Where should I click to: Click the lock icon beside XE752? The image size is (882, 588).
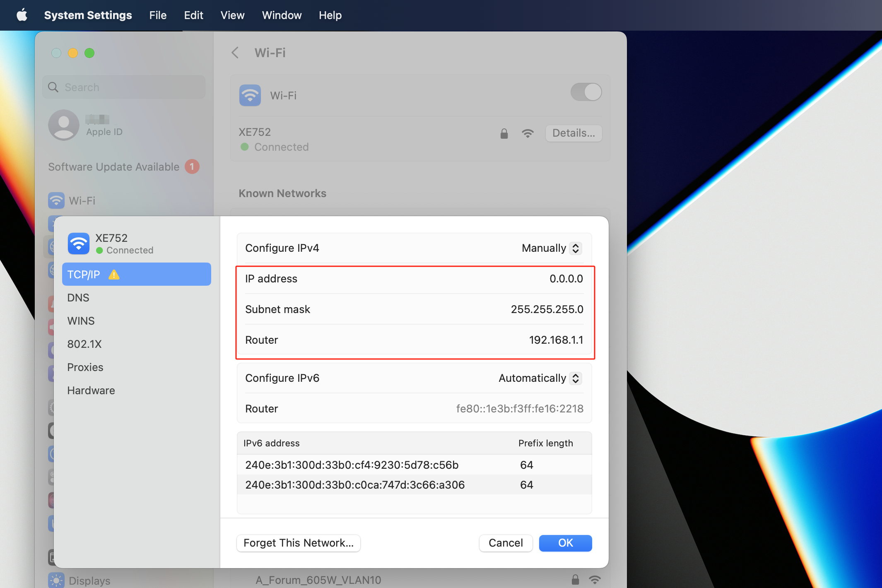pos(504,133)
